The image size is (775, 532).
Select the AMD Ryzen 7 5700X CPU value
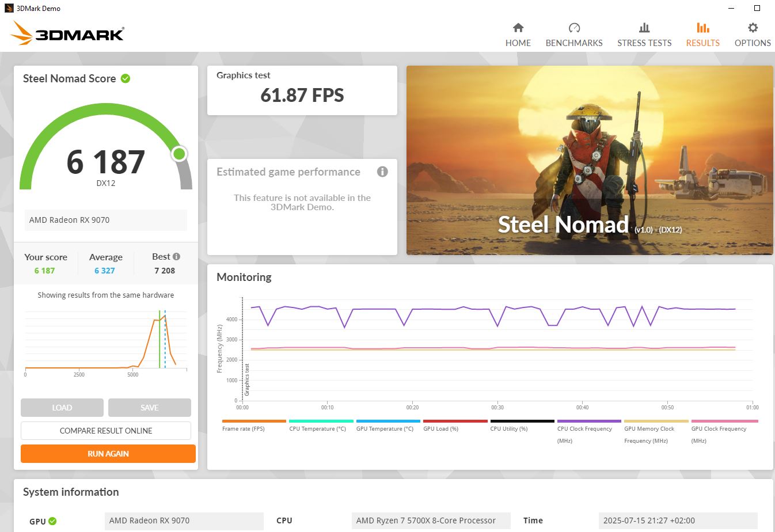pos(431,520)
